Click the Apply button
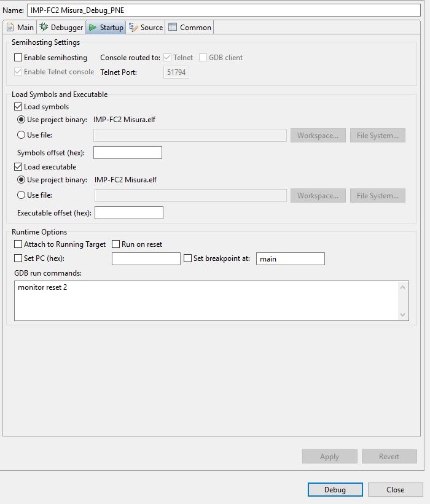 [330, 457]
